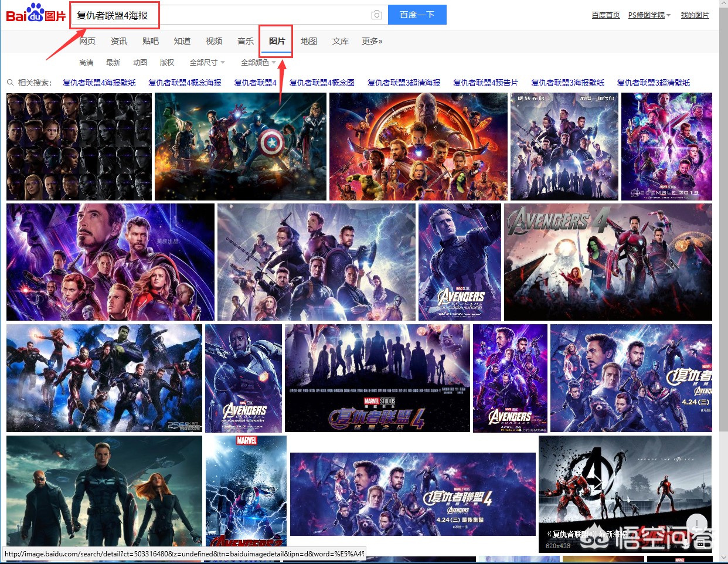Enable the 最新 filter
Viewport: 728px width, 564px height.
(x=113, y=62)
